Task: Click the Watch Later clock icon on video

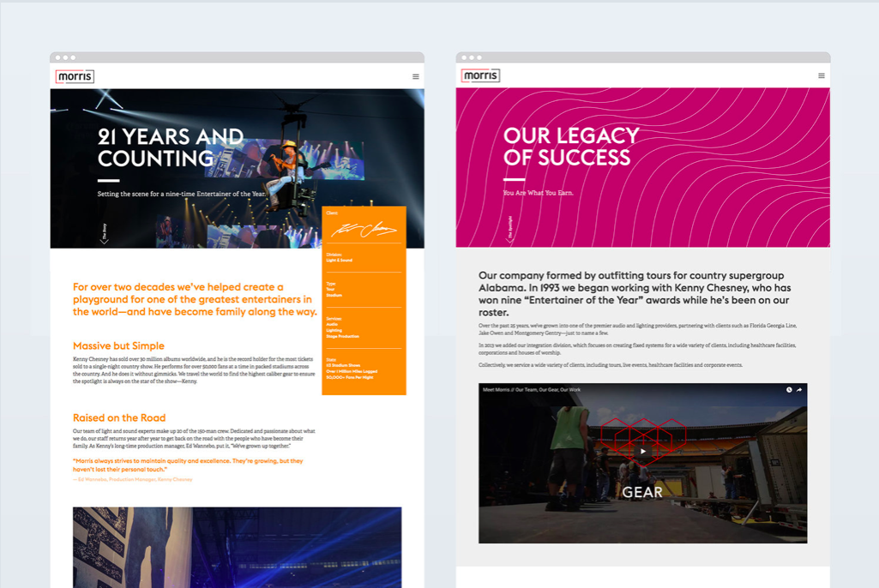Action: [x=790, y=390]
